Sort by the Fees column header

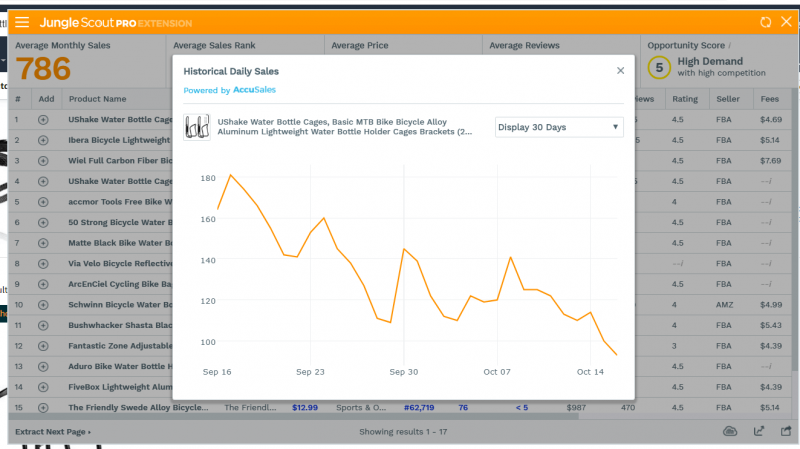[769, 99]
